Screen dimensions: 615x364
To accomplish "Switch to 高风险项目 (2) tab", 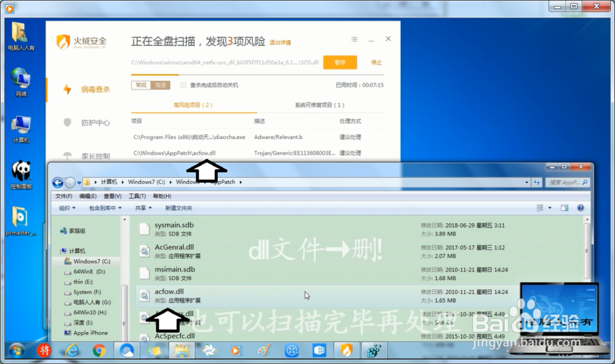I will point(193,105).
